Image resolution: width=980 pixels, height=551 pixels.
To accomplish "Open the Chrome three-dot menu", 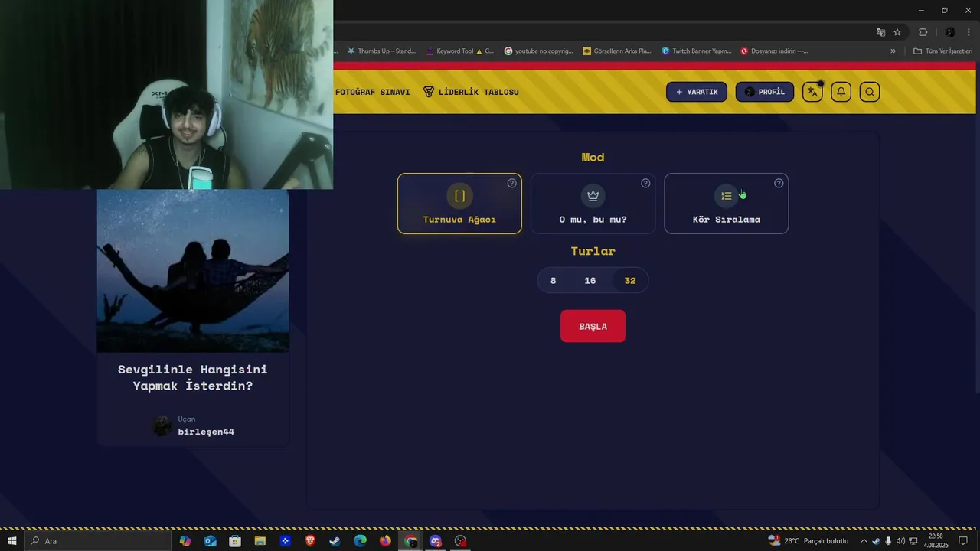I will tap(969, 32).
